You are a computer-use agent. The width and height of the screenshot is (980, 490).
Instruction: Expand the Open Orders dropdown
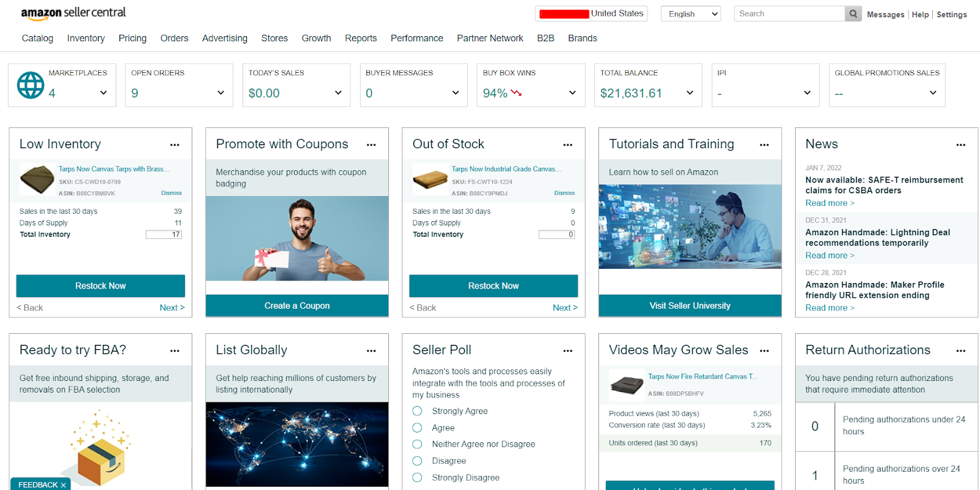[x=221, y=93]
